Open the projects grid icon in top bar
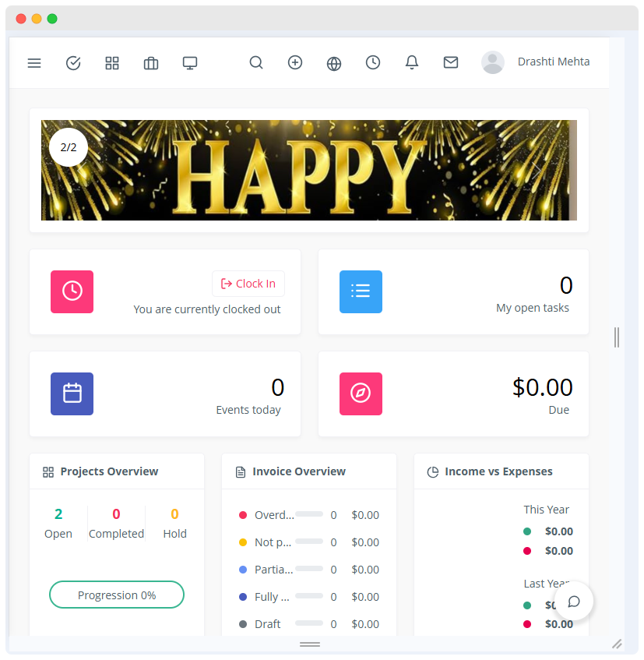644x660 pixels. tap(112, 63)
